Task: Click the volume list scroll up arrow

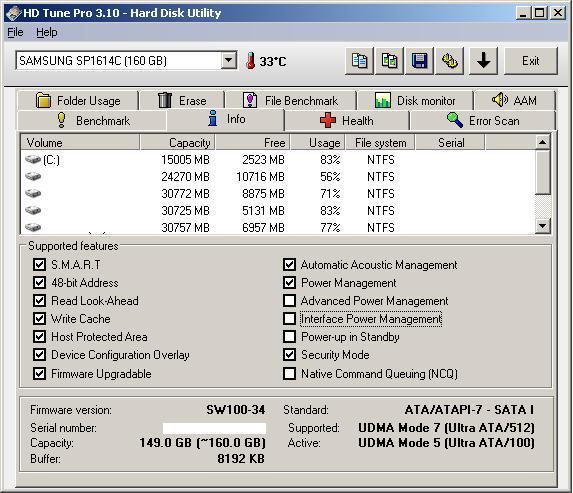Action: click(542, 142)
